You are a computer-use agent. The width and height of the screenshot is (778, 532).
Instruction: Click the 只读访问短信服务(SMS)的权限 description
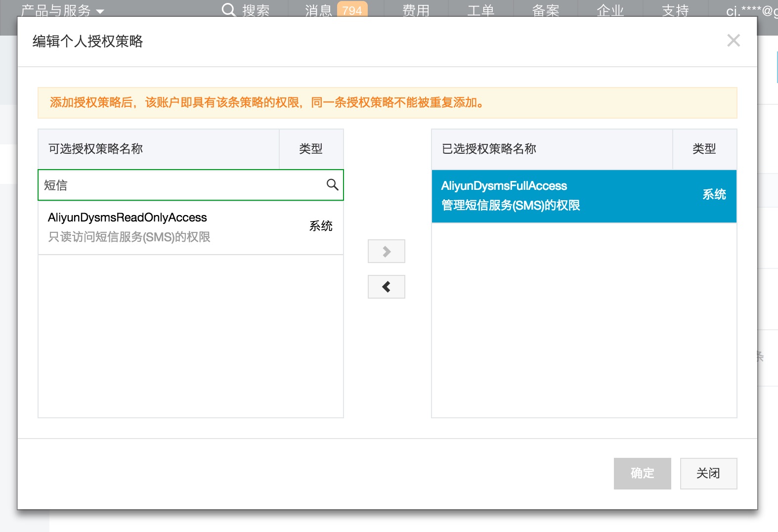pos(129,237)
